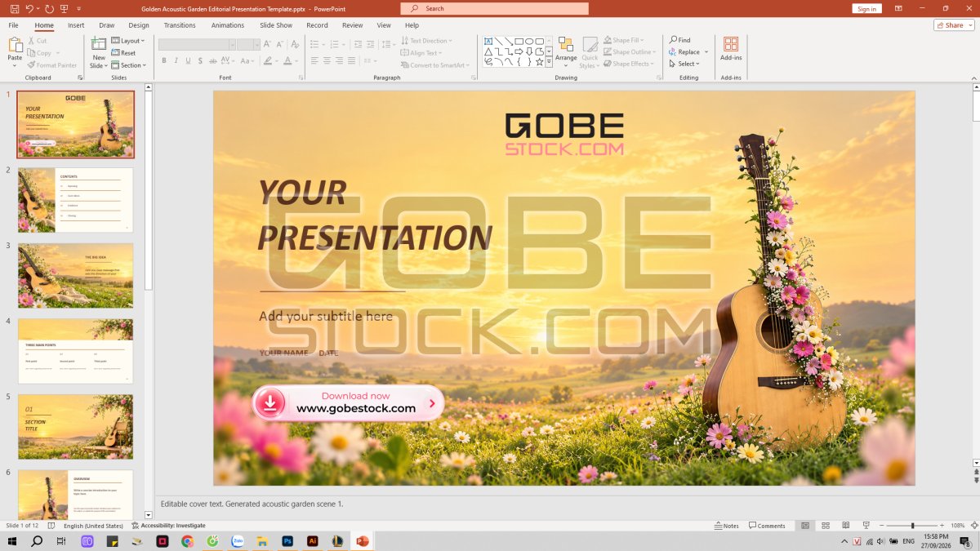Screen dimensions: 980x551
Task: Select the text box shape in shapes gallery
Action: point(488,41)
